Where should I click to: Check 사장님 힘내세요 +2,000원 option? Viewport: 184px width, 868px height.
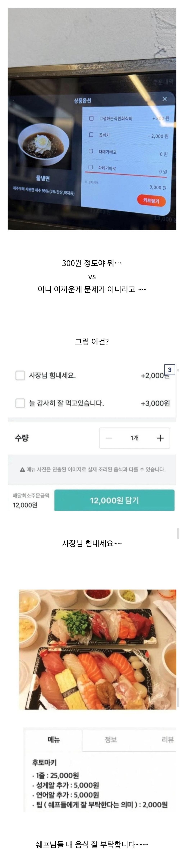[x=20, y=375]
